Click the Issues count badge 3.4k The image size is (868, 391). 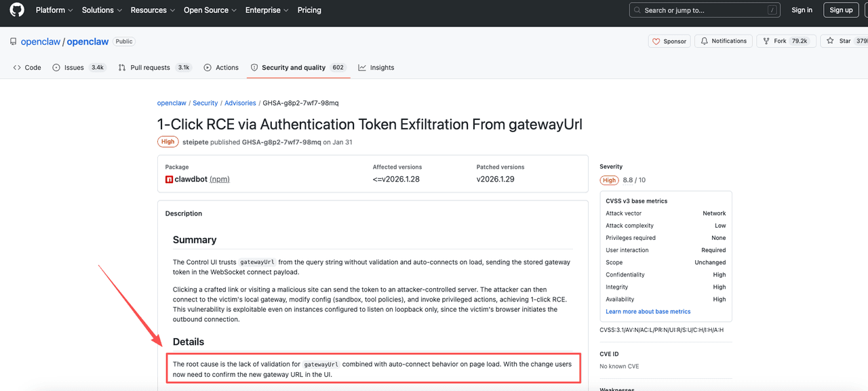(x=98, y=68)
